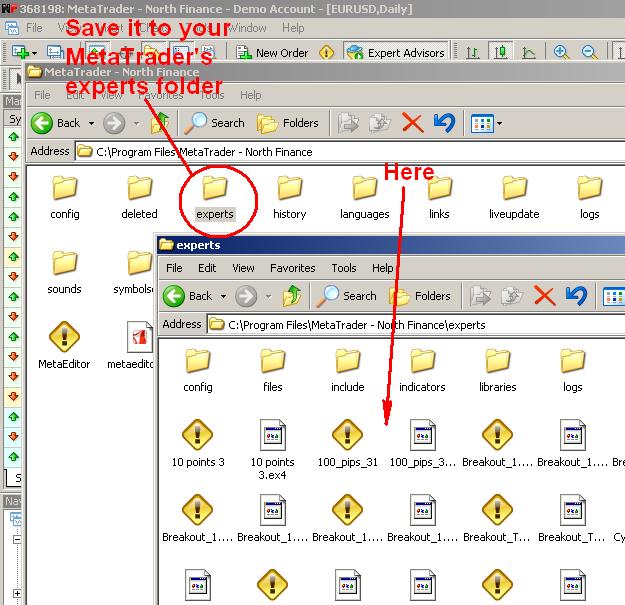Click Back in the North Finance folder window
This screenshot has height=605, width=625.
point(56,123)
